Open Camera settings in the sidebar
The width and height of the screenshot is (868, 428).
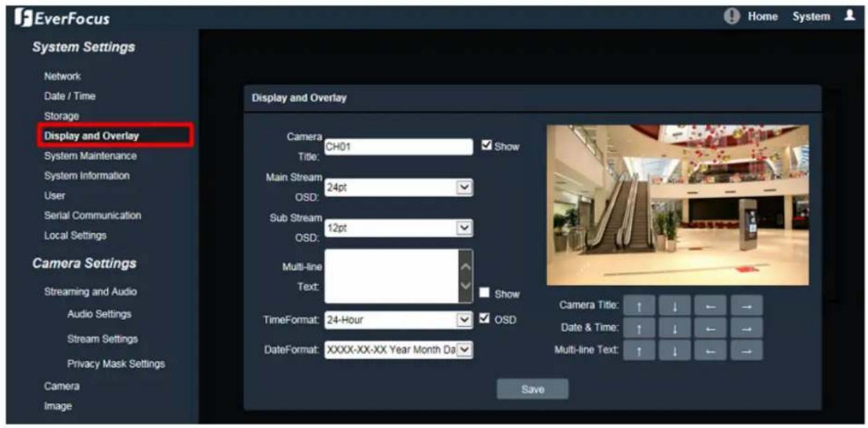pos(62,386)
